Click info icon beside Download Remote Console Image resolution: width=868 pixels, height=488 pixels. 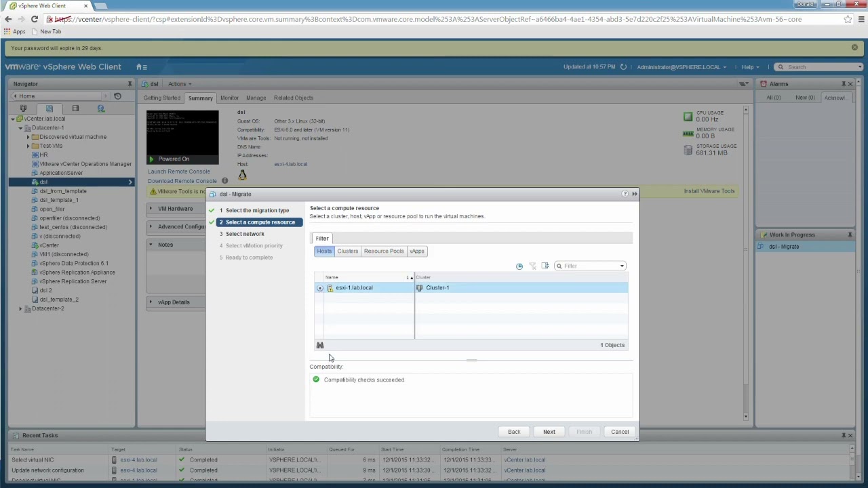pyautogui.click(x=224, y=181)
